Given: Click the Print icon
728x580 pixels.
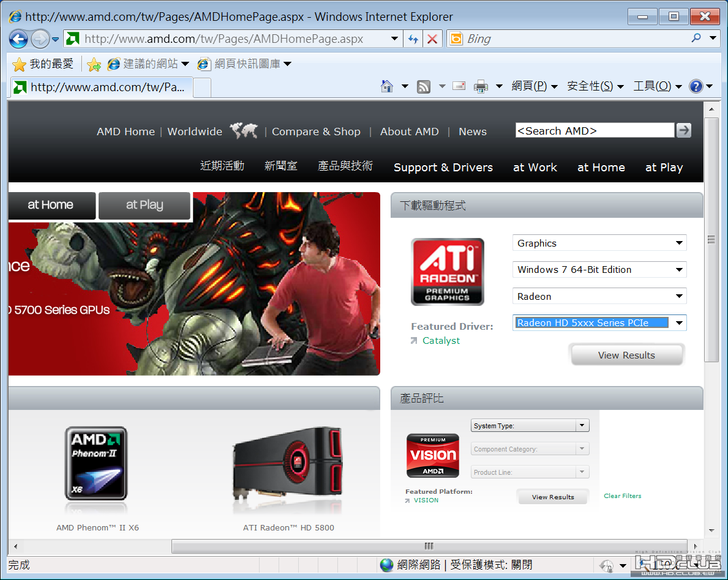Looking at the screenshot, I should 481,87.
